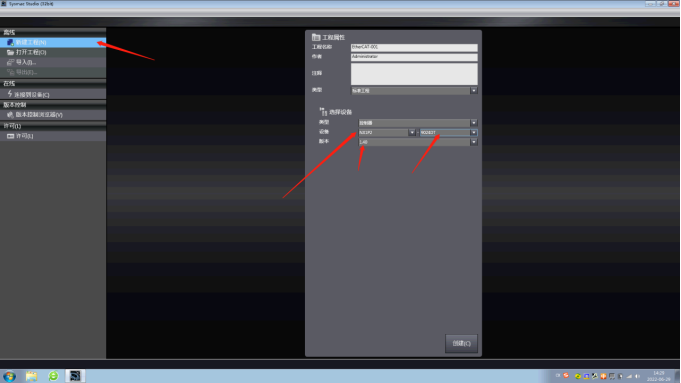The width and height of the screenshot is (681, 383).
Task: Click the Sysmac Studio taskbar icon
Action: (75, 376)
